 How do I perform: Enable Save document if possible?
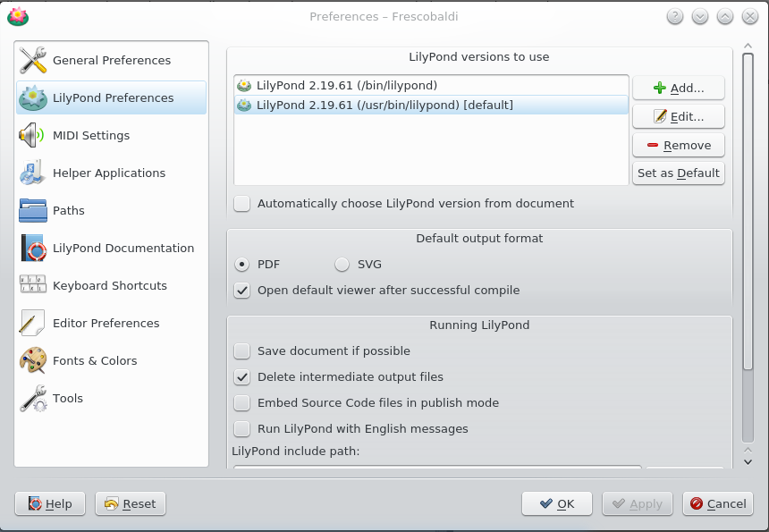click(241, 351)
